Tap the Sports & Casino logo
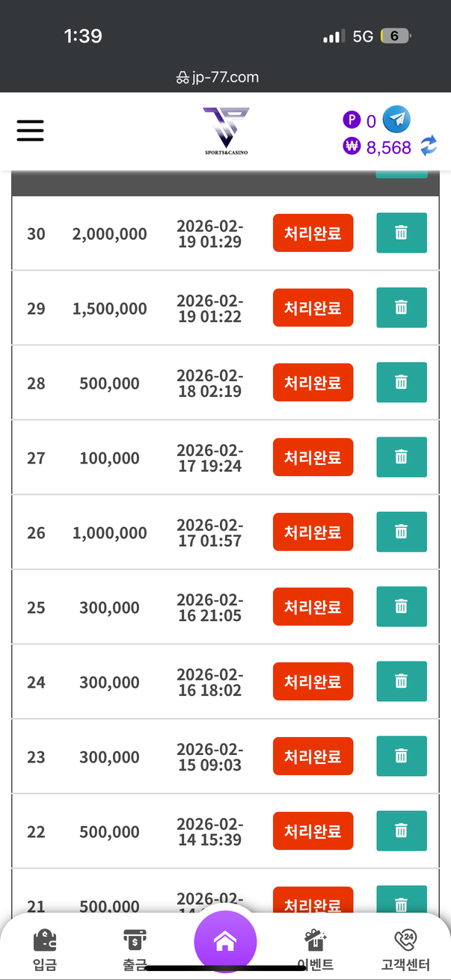 tap(226, 131)
